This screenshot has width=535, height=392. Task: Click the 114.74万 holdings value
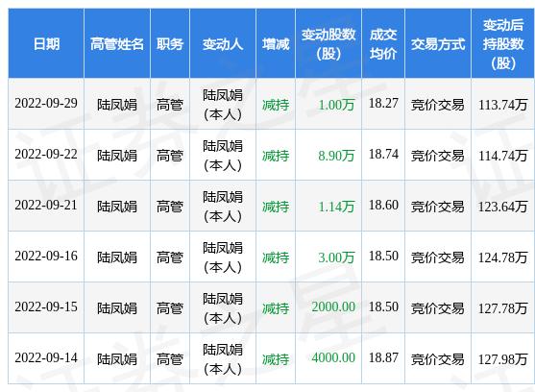(503, 156)
